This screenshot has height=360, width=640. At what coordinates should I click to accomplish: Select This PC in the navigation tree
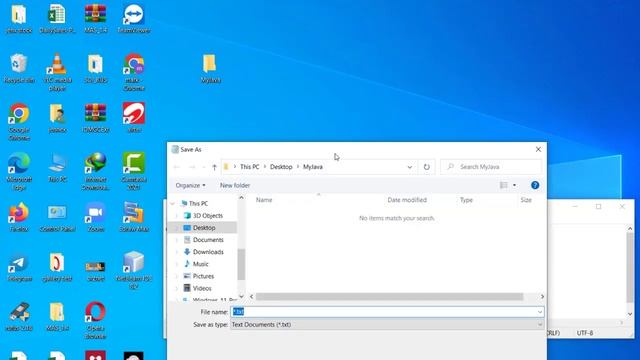click(x=198, y=203)
